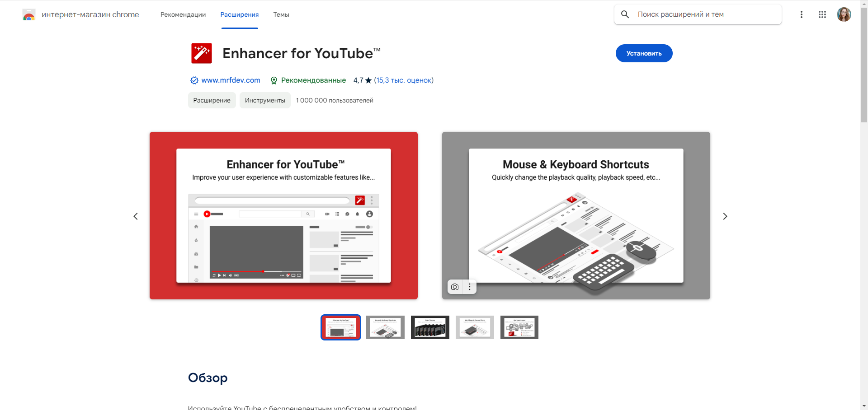The image size is (868, 410).
Task: Open the three-dot more options menu
Action: [x=801, y=14]
